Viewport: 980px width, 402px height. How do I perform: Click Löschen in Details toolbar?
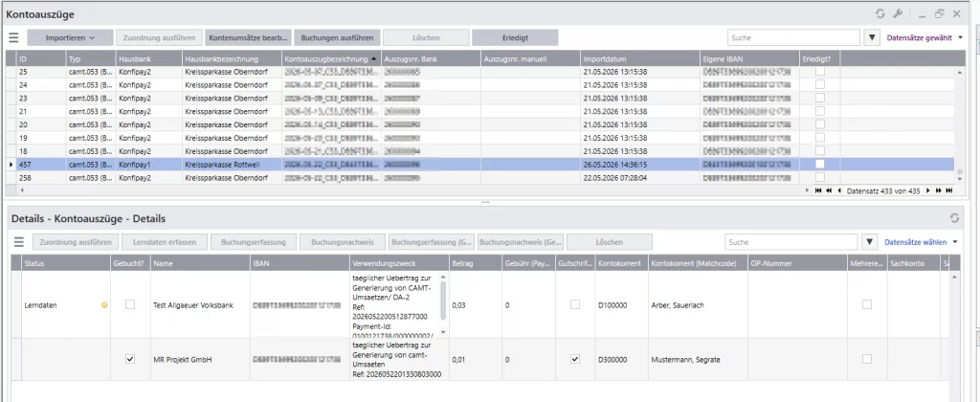click(x=610, y=242)
